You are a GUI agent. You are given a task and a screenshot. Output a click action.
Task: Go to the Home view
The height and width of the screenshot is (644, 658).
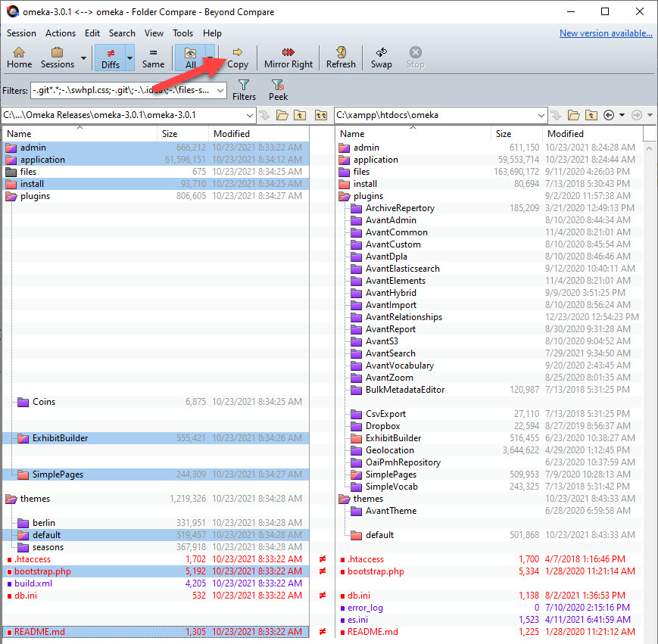pos(19,58)
